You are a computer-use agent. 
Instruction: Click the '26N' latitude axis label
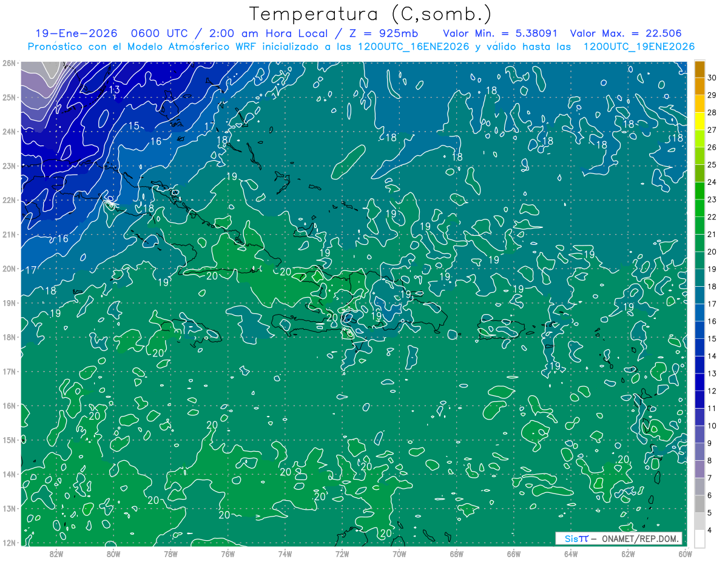pyautogui.click(x=9, y=63)
